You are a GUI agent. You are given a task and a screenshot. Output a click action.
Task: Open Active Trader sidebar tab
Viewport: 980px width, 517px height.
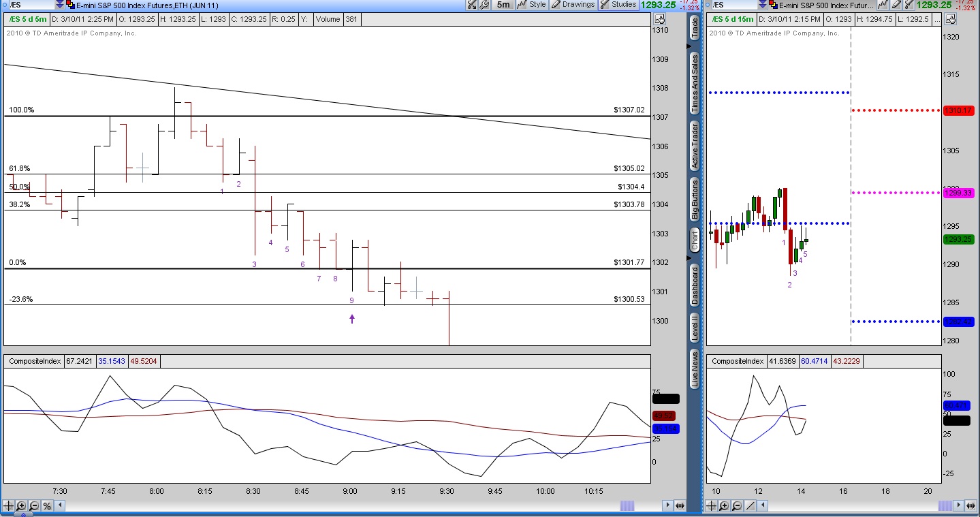[x=695, y=146]
